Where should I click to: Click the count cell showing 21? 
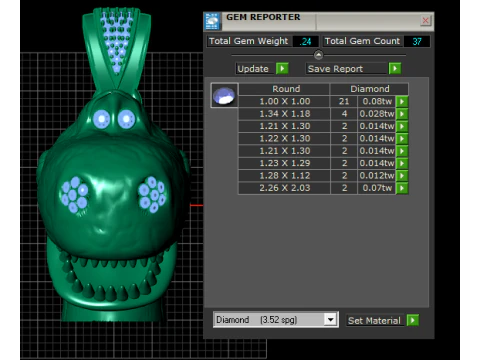click(344, 101)
